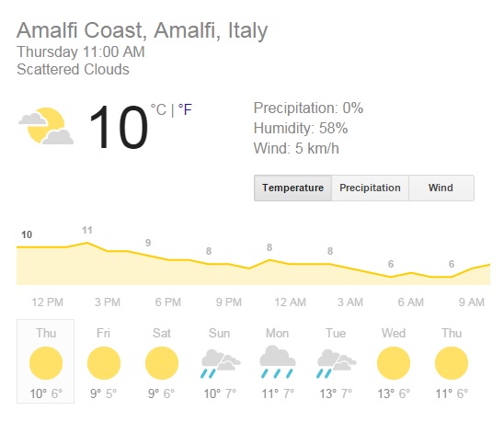The width and height of the screenshot is (504, 422).
Task: Select next Thursday's sunny forecast icon
Action: [x=452, y=363]
